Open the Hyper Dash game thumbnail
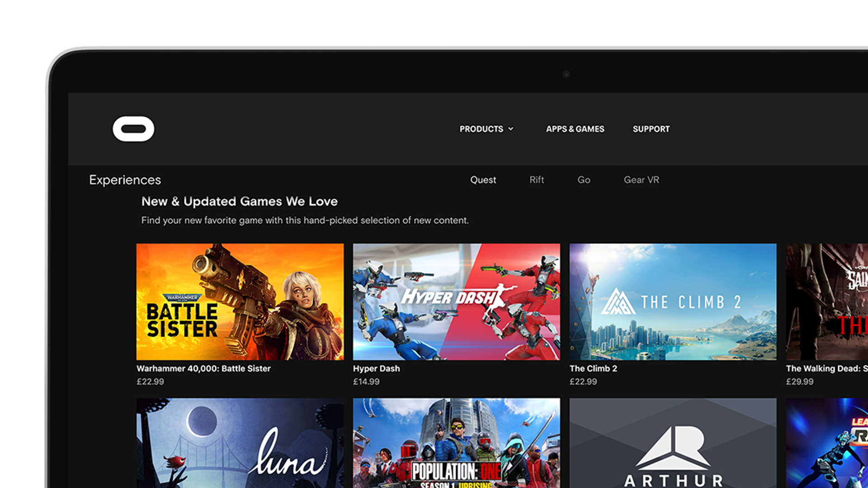 (x=456, y=302)
